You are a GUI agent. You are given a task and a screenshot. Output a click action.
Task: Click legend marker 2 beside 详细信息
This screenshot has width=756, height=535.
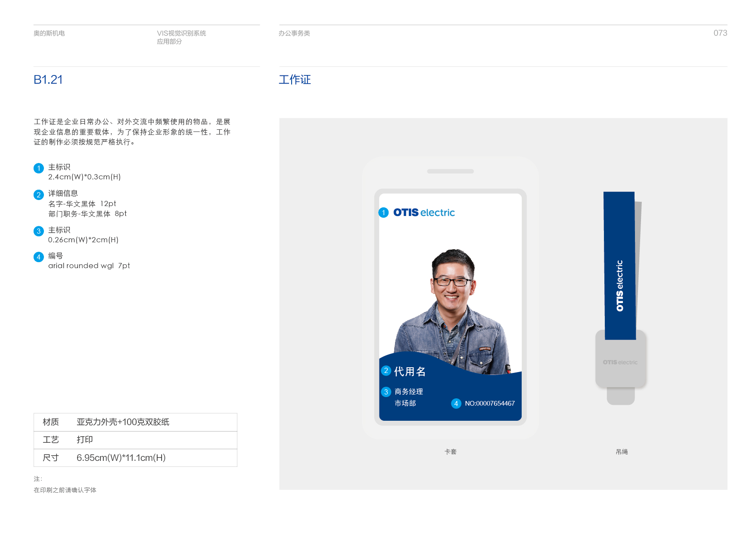pyautogui.click(x=39, y=195)
